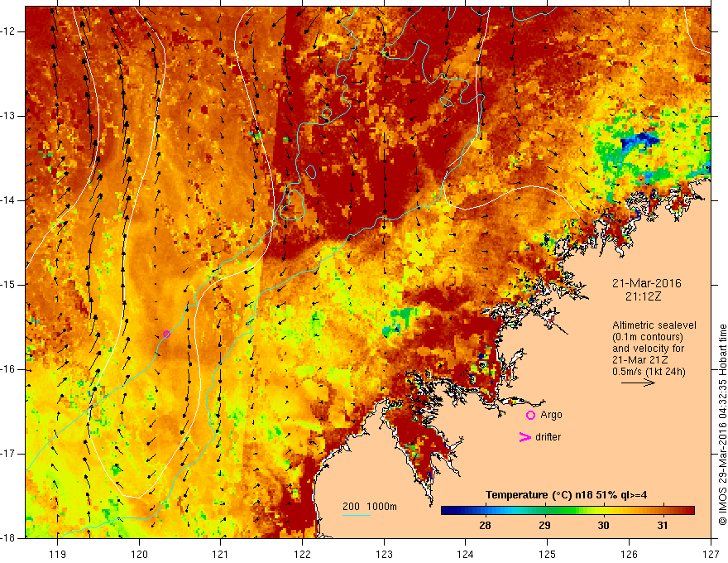Click the latitude label '-13'
The height and width of the screenshot is (563, 728).
click(9, 116)
